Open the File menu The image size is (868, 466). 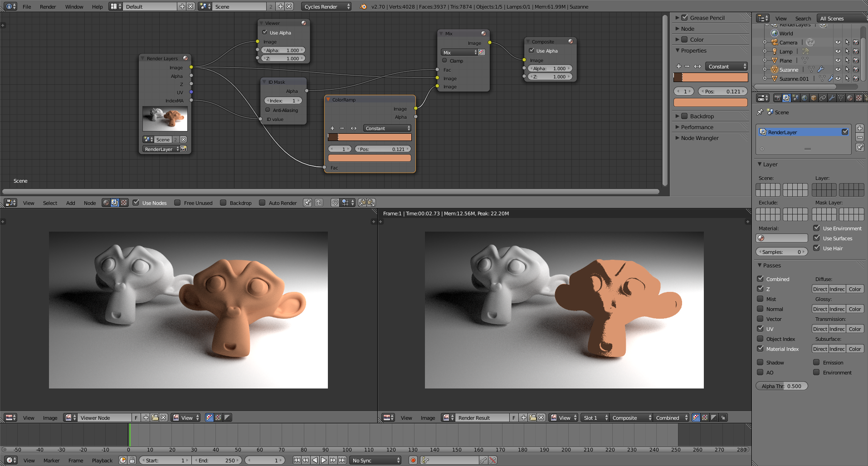tap(27, 6)
